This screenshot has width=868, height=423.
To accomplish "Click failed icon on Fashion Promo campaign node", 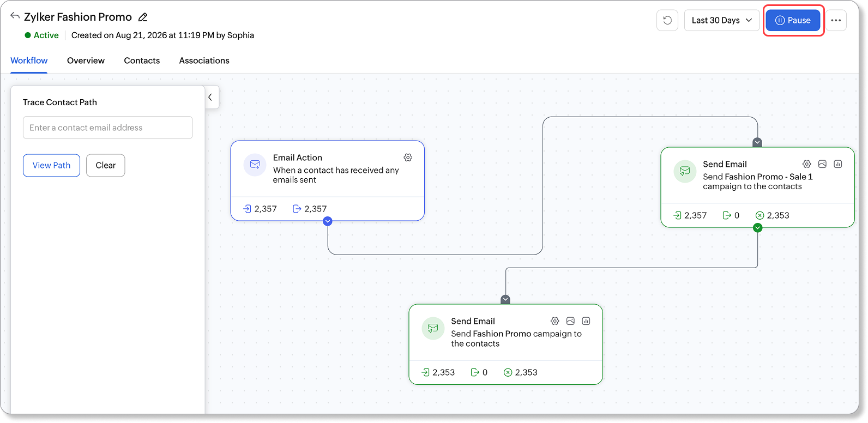I will 508,372.
